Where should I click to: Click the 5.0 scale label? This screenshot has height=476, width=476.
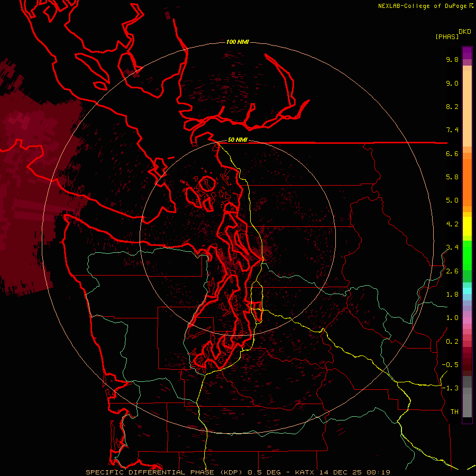coord(452,200)
